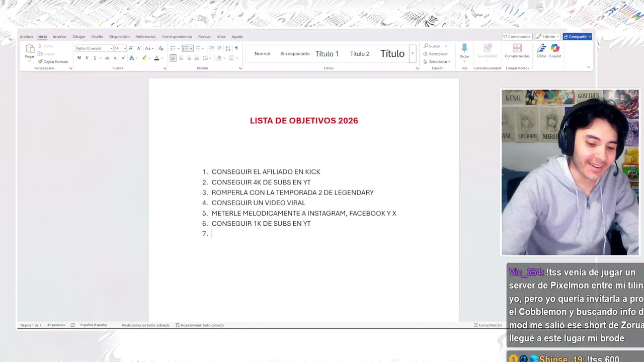Screen dimensions: 644x362
Task: Click the title 'LISTA DE OBJETIVOS 2026'
Action: point(304,121)
